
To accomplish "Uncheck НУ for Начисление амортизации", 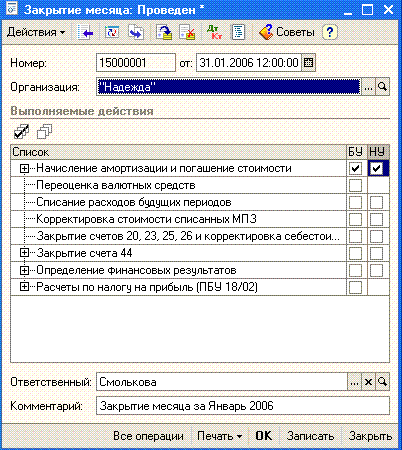I will pyautogui.click(x=377, y=168).
